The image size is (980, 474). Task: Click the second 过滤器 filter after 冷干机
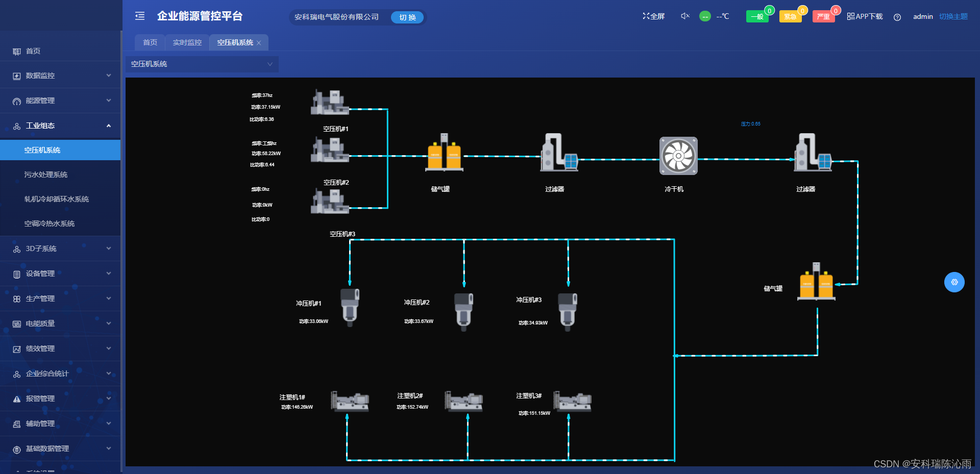813,152
